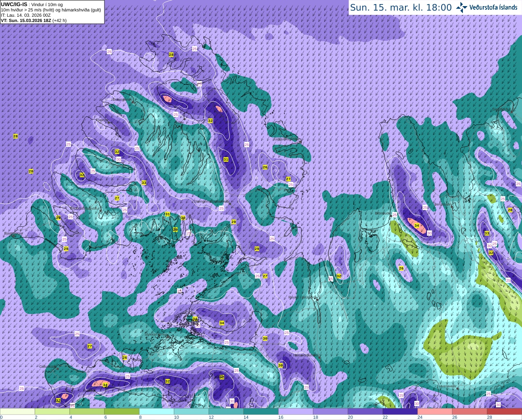Click the Stykkishólmur place label
The width and height of the screenshot is (522, 420).
(x=156, y=334)
